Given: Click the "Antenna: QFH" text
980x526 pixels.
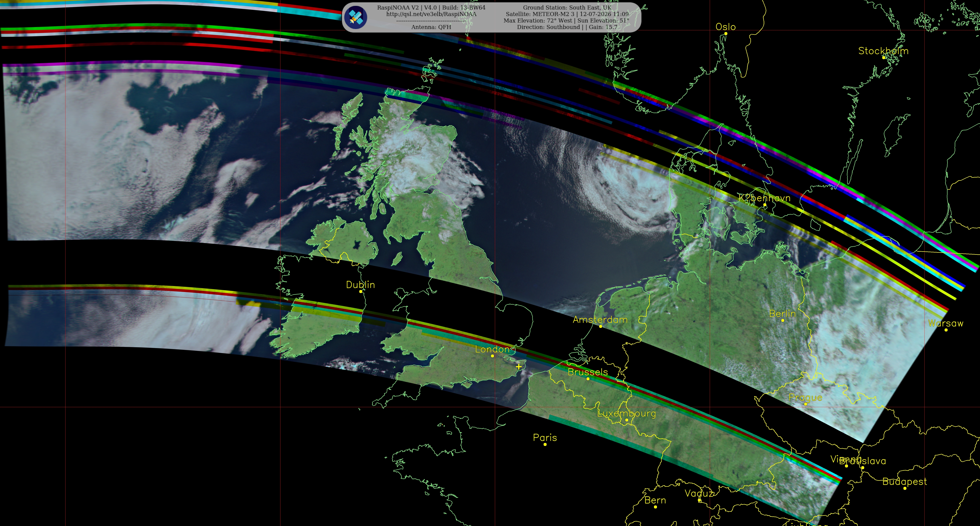Looking at the screenshot, I should click(431, 27).
